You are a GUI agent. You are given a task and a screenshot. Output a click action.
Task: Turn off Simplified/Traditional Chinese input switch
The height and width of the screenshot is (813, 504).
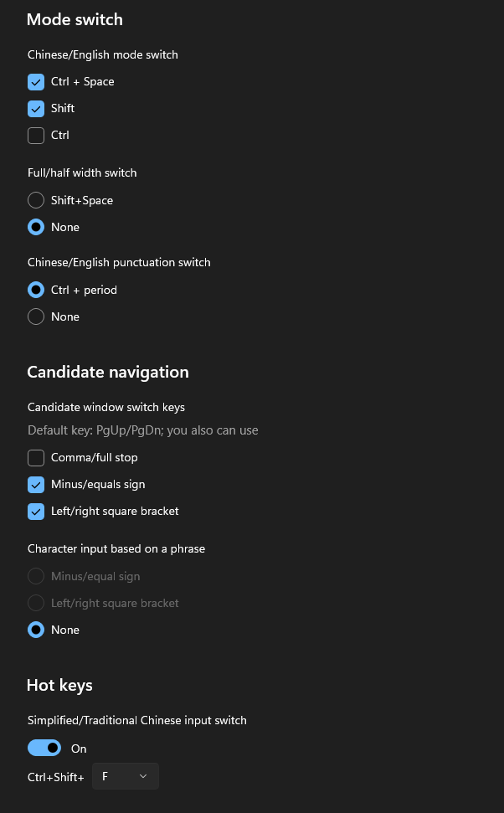[44, 748]
